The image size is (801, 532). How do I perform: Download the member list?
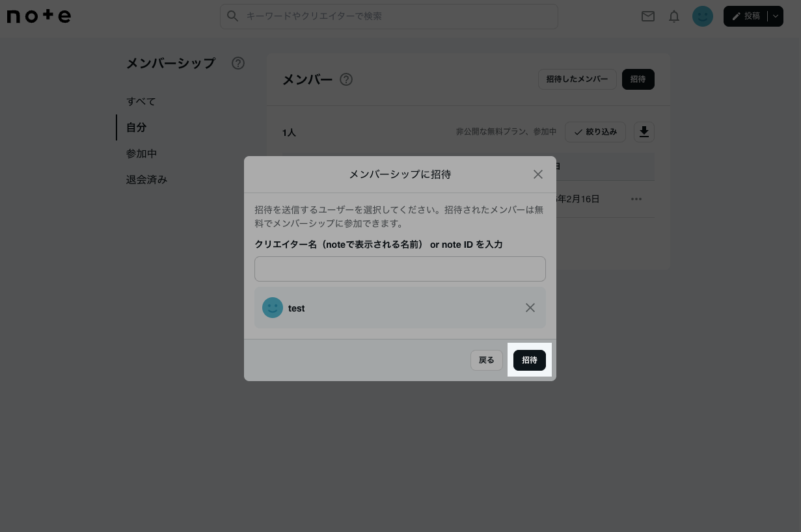(644, 132)
